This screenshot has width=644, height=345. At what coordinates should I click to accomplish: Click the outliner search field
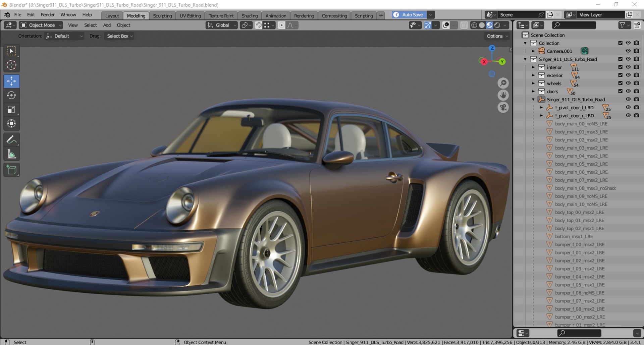point(574,25)
